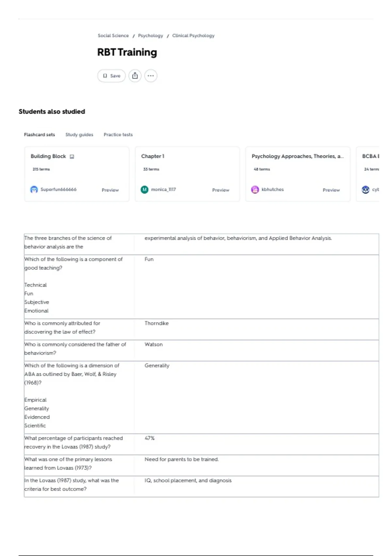
Task: Open Psychology breadcrumb link
Action: (150, 35)
